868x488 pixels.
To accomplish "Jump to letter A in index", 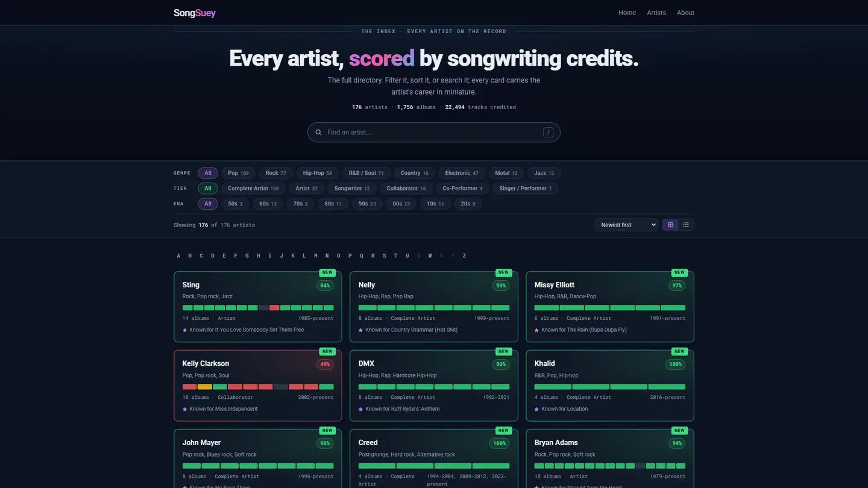I will click(x=178, y=255).
